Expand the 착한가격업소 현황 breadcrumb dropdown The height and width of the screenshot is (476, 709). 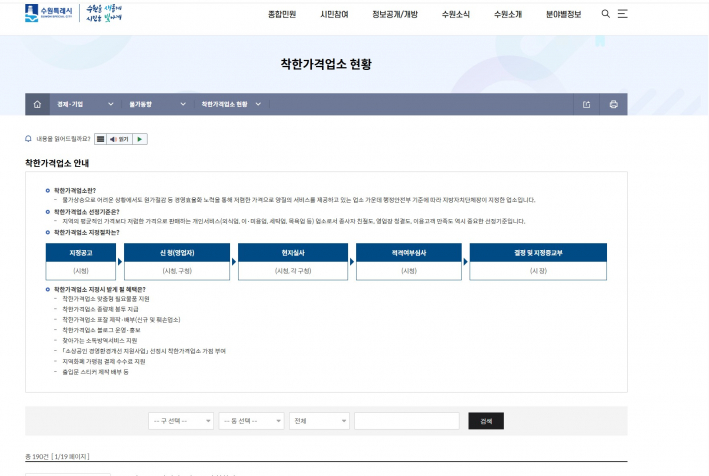[x=231, y=104]
